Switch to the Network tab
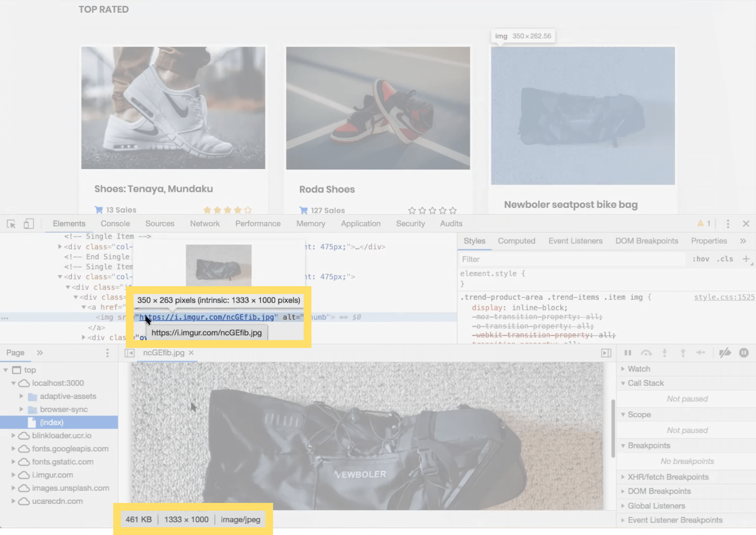Screen dimensions: 756x535 [205, 224]
